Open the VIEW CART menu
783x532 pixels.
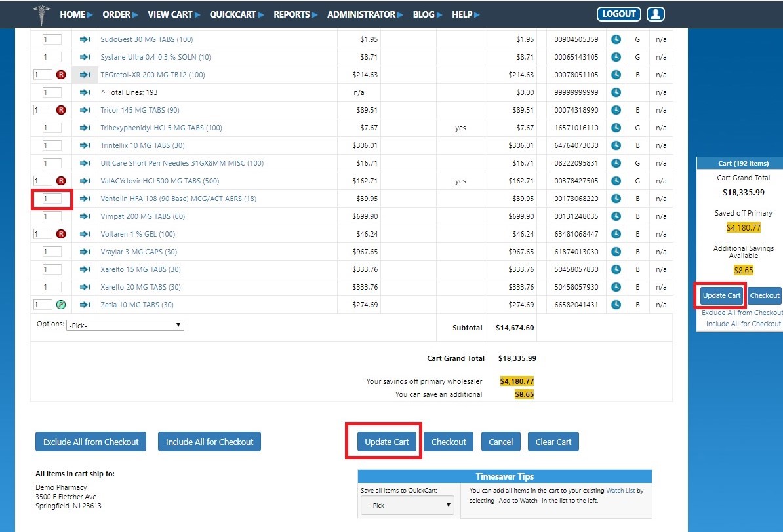174,14
